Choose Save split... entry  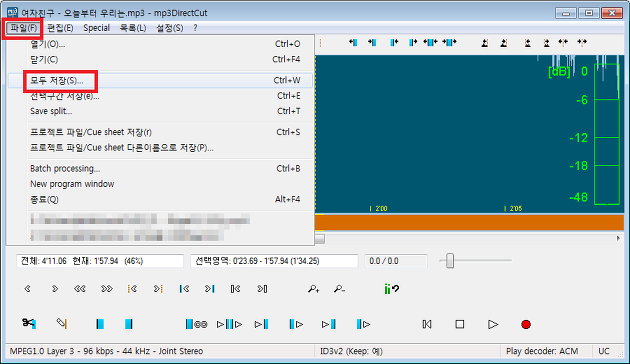(160, 111)
